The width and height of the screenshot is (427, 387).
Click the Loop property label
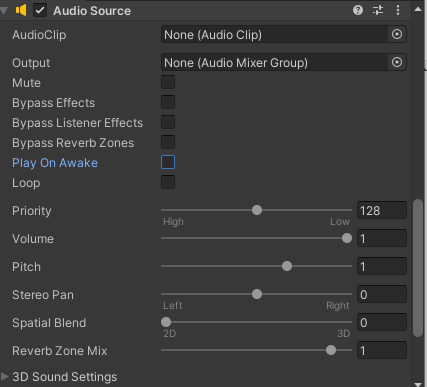pos(26,183)
